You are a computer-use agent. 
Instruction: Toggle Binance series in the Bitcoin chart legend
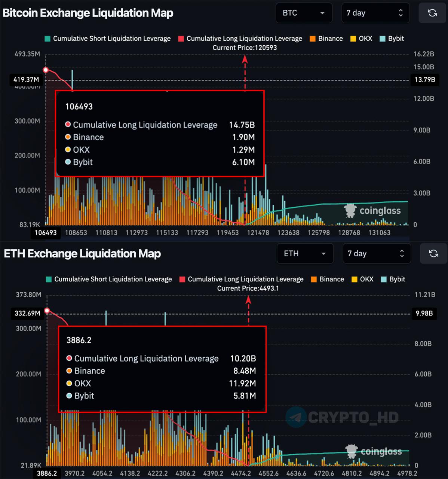point(326,39)
